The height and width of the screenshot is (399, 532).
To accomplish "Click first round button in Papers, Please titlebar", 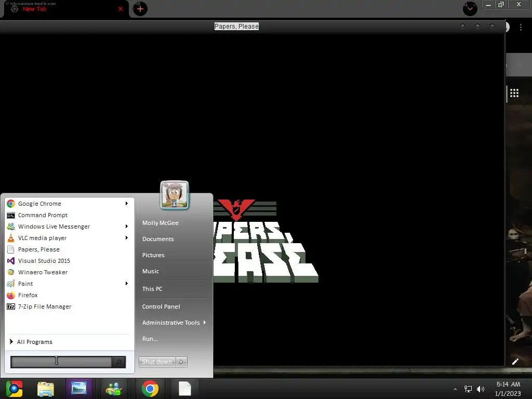I will 463,26.
